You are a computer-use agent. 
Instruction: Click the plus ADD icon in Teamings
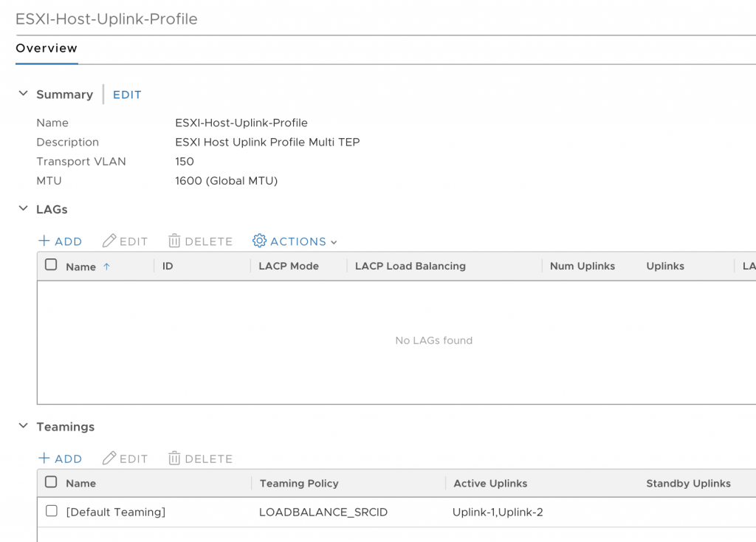44,458
